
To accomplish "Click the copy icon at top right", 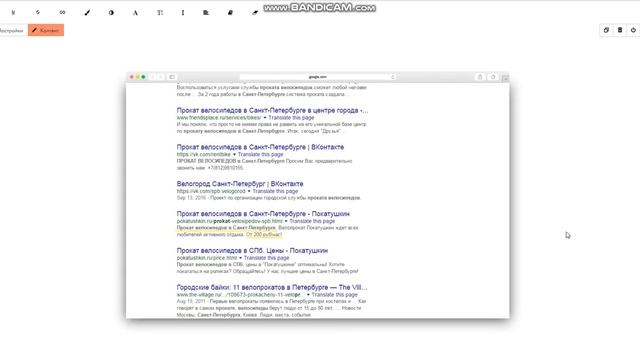I will click(x=606, y=30).
